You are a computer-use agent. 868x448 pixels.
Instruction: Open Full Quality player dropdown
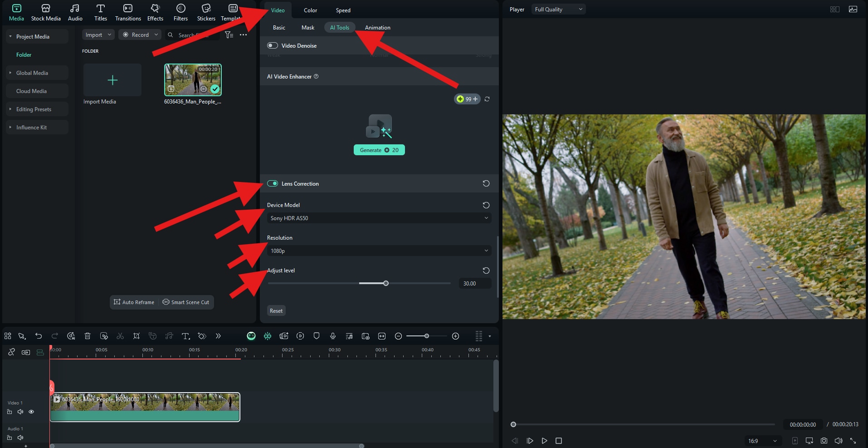[x=558, y=9]
